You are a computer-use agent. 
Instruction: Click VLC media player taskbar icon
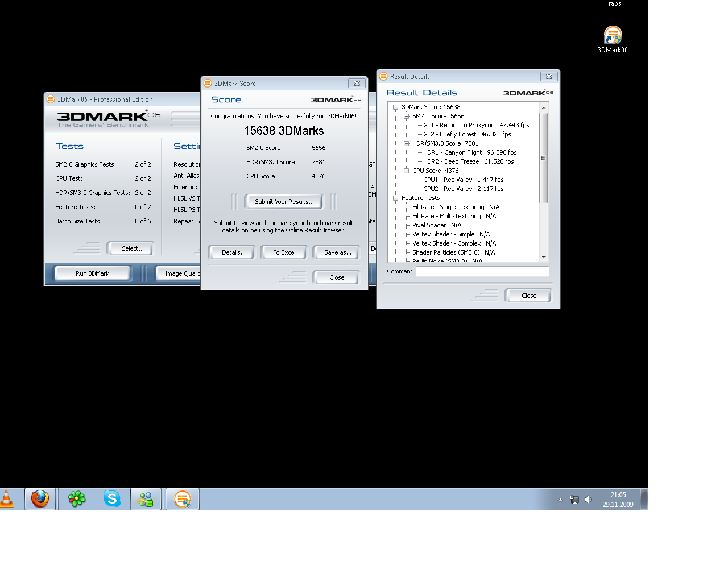click(6, 499)
